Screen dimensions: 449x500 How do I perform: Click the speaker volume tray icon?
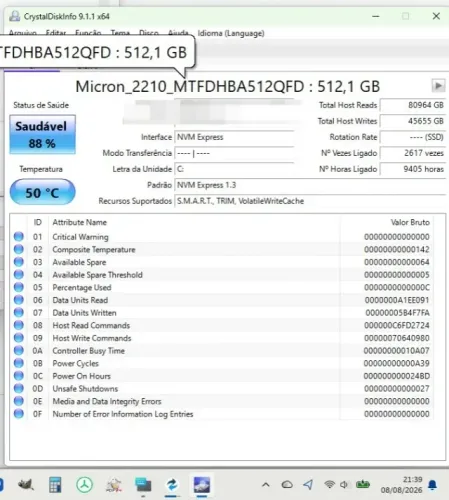click(344, 484)
